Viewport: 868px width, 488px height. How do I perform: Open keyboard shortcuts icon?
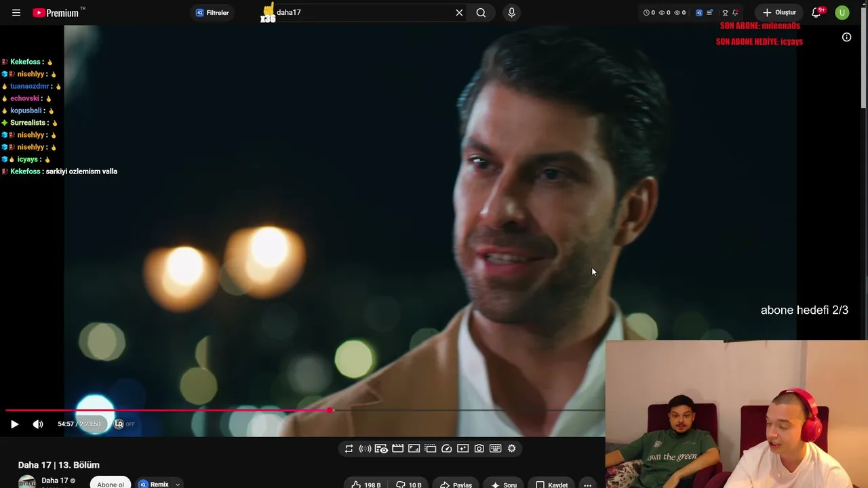[495, 449]
